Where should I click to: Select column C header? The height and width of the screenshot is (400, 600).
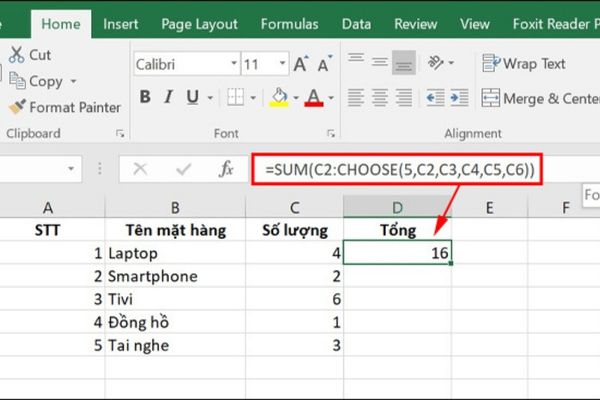click(x=295, y=208)
